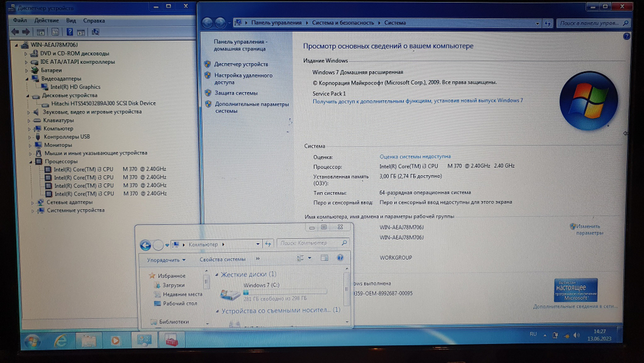
Task: Select Intel(R) HD Graphics device
Action: [75, 87]
